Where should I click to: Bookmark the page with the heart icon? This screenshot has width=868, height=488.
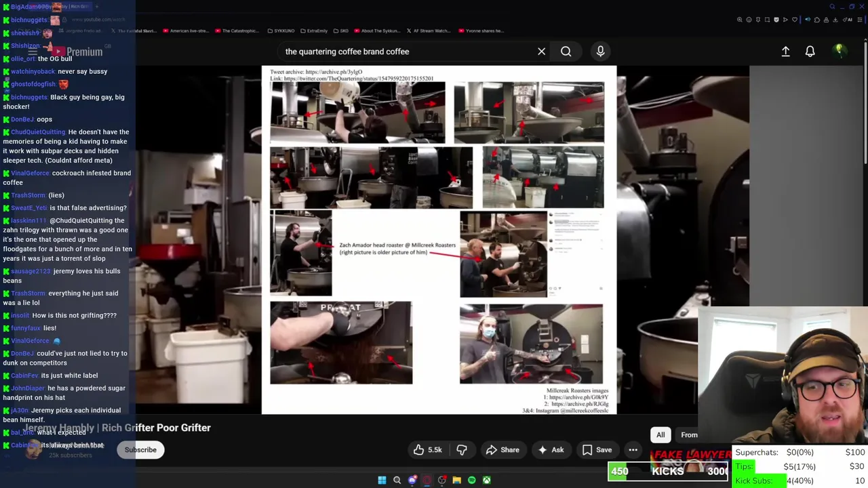coord(795,20)
